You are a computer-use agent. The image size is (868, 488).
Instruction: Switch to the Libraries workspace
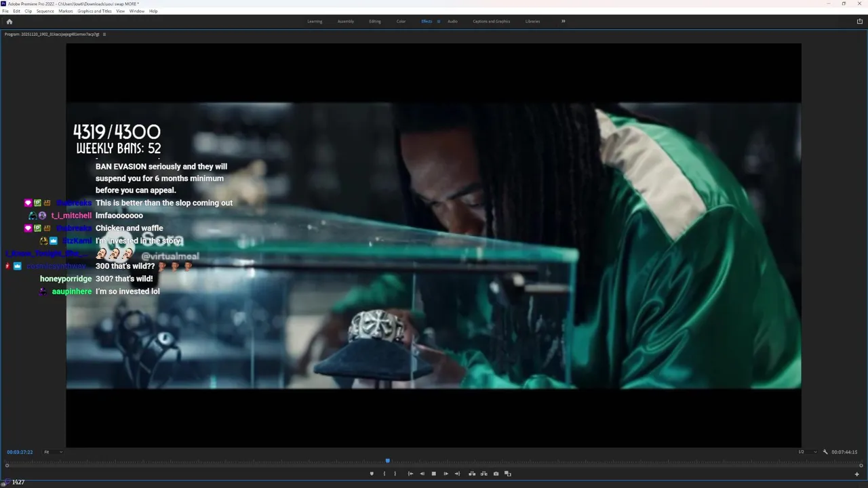(x=533, y=21)
